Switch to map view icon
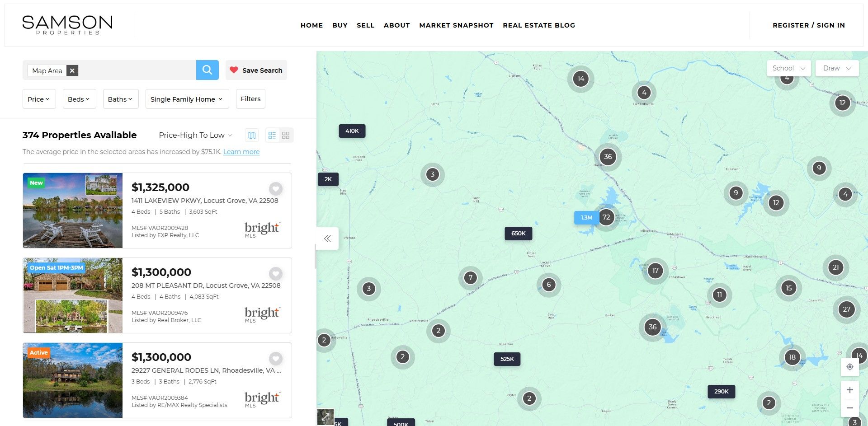The height and width of the screenshot is (426, 868). point(252,135)
